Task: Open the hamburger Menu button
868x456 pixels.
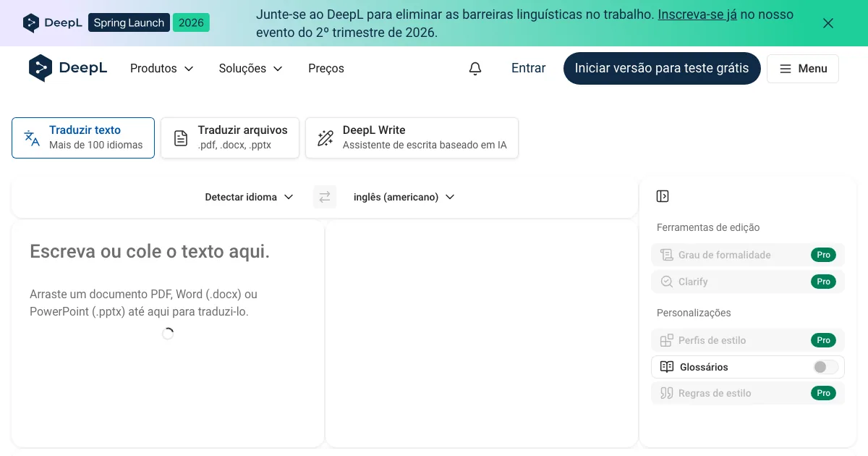Action: point(803,69)
